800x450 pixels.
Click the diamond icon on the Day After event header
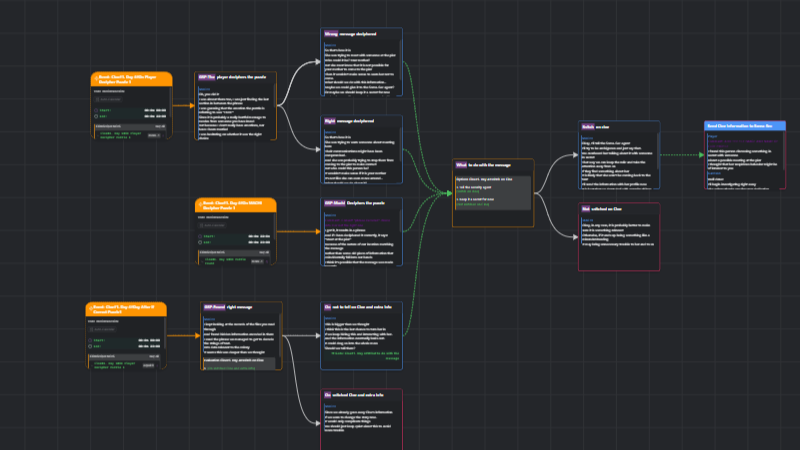pyautogui.click(x=90, y=309)
